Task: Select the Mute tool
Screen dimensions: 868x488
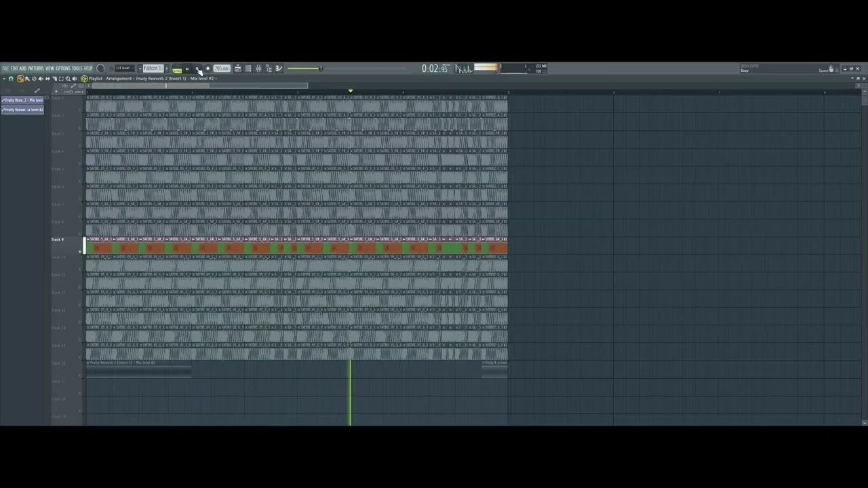Action: [x=41, y=79]
